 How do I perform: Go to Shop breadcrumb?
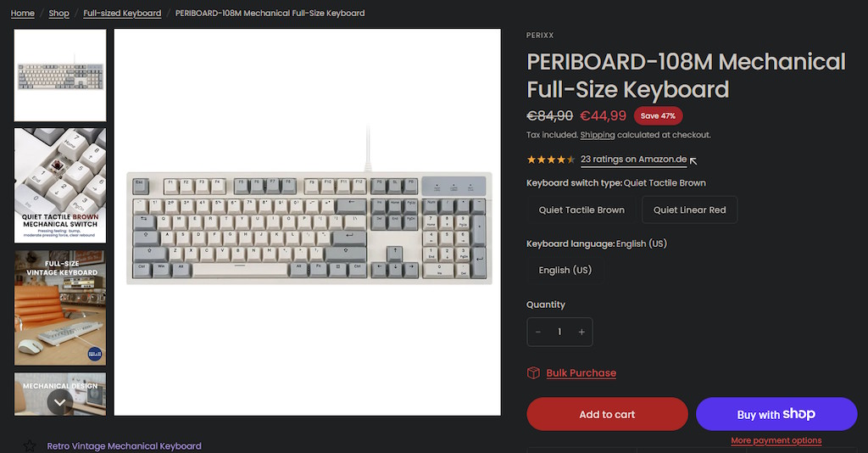pos(58,13)
